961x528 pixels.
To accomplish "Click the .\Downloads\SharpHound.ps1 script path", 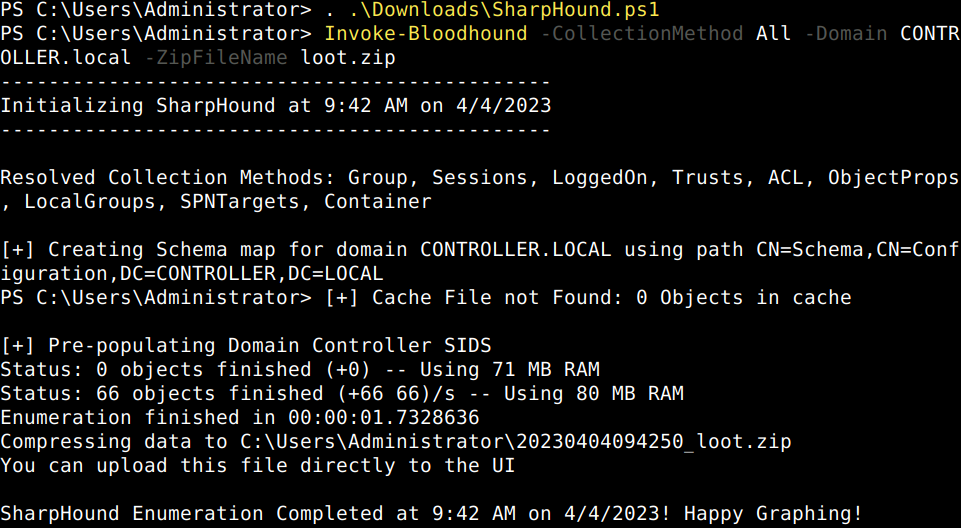I will pyautogui.click(x=504, y=9).
